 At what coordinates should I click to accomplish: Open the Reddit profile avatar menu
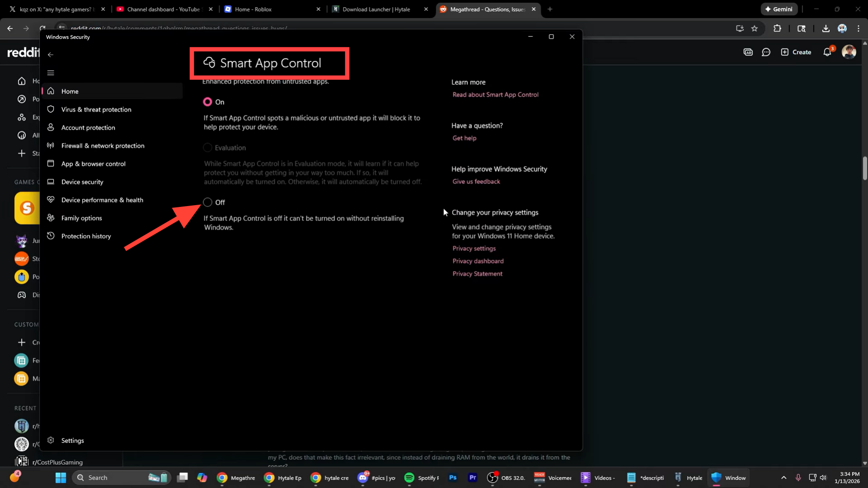click(x=849, y=52)
